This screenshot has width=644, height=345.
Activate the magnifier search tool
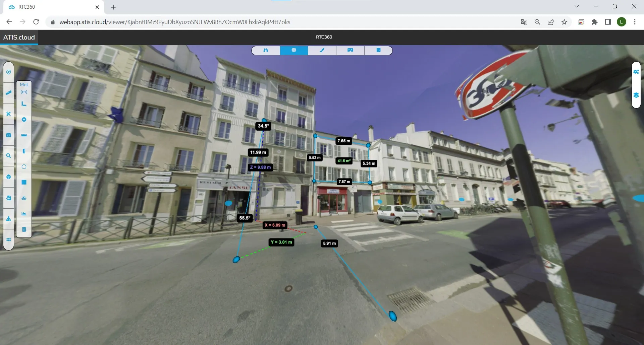8,156
